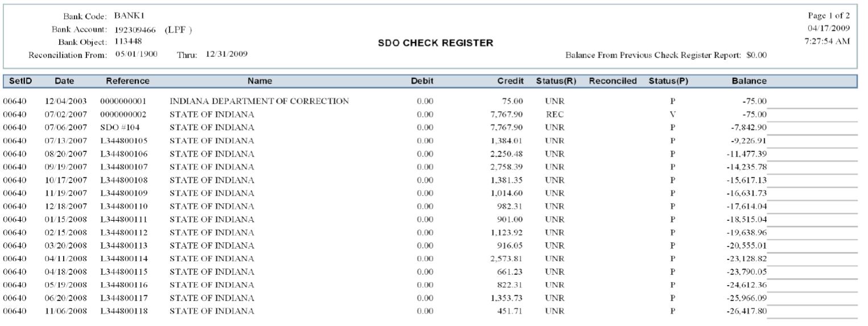The width and height of the screenshot is (868, 326).
Task: Select the Reference column header
Action: (x=127, y=81)
